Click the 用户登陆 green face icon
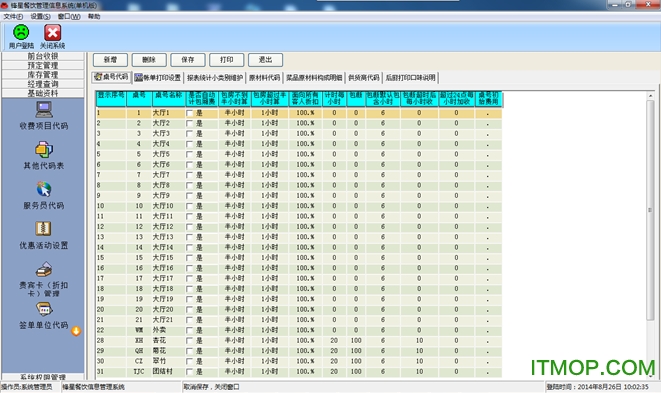Viewport: 661px width, 393px height. pos(21,32)
